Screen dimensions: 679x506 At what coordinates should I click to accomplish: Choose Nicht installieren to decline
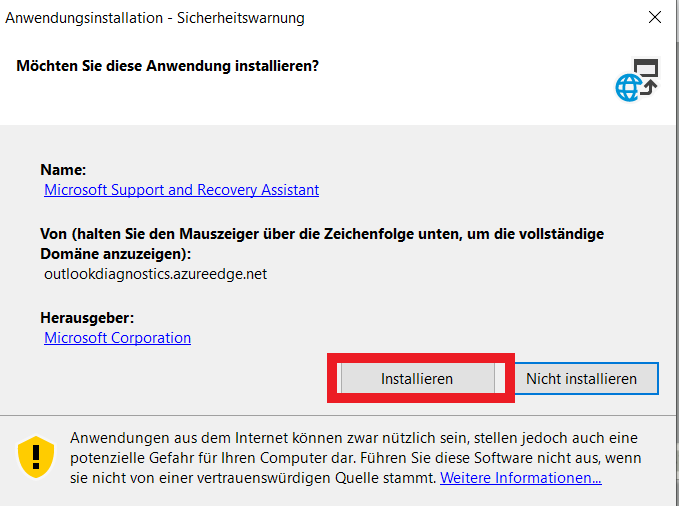pos(581,378)
